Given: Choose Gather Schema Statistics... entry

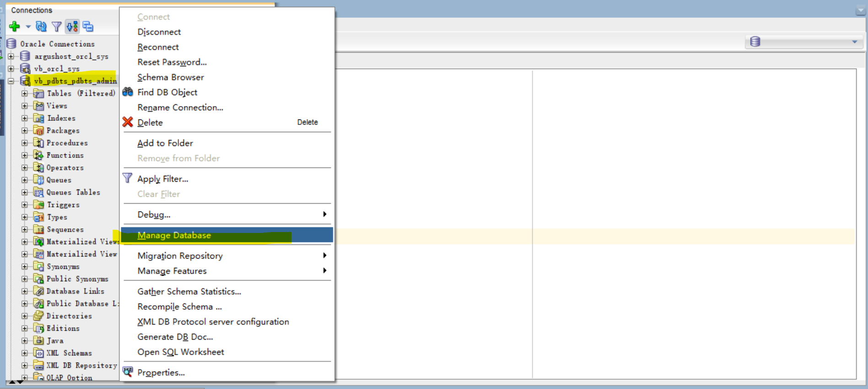Looking at the screenshot, I should (x=226, y=291).
